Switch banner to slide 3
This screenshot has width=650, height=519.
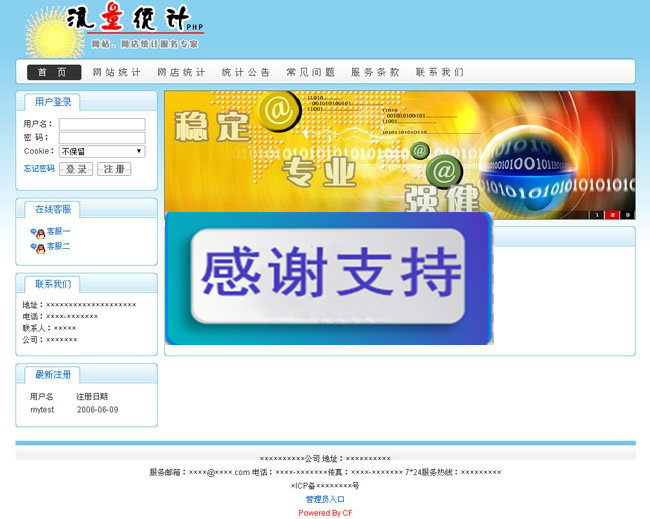click(x=628, y=215)
